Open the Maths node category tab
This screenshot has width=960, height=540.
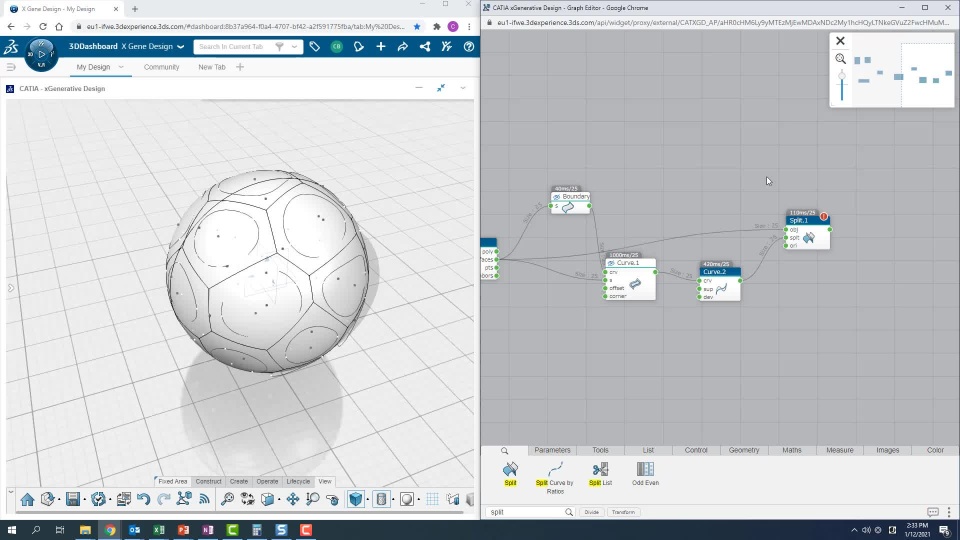(x=792, y=450)
